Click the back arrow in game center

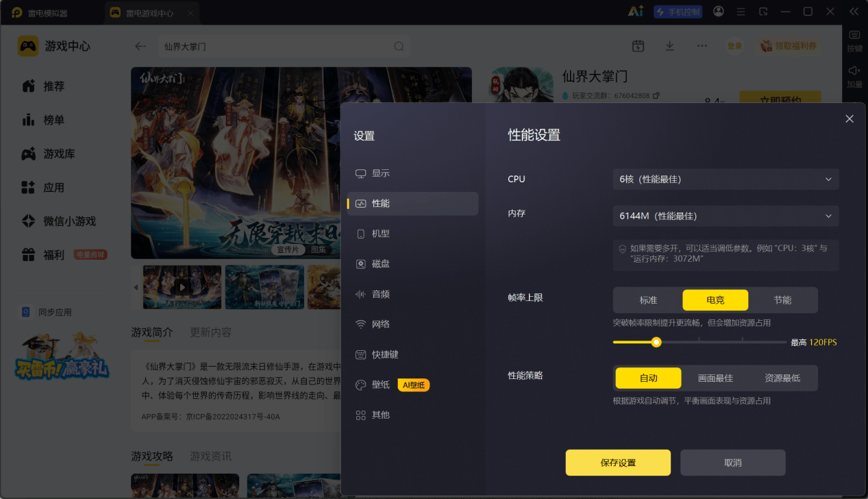pyautogui.click(x=140, y=46)
